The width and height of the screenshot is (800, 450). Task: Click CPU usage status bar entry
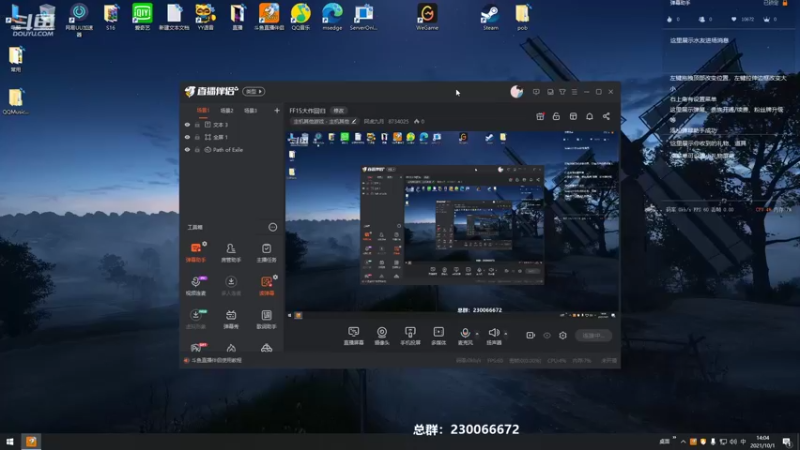pyautogui.click(x=557, y=361)
